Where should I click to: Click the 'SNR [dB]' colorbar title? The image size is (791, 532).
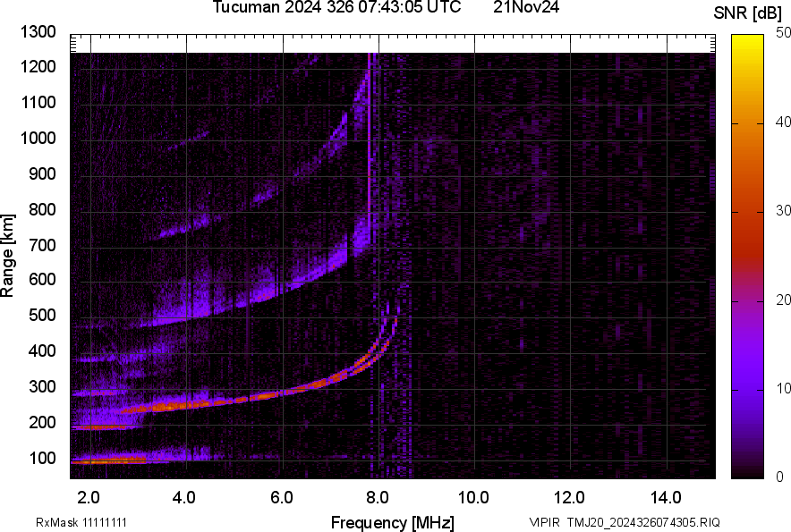[x=748, y=13]
